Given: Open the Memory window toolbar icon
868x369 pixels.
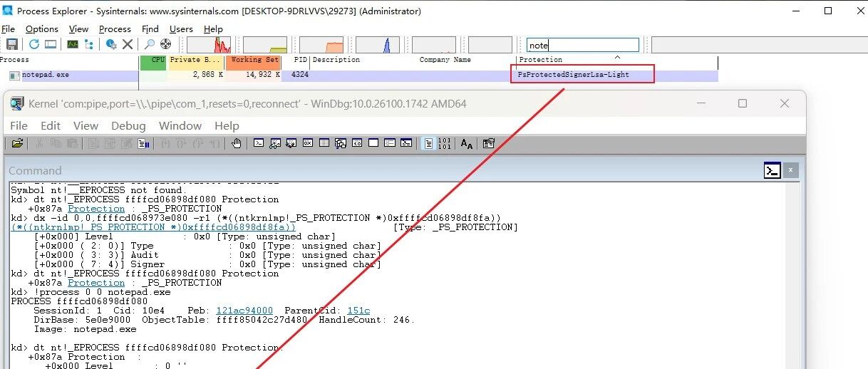Looking at the screenshot, I should coord(324,143).
